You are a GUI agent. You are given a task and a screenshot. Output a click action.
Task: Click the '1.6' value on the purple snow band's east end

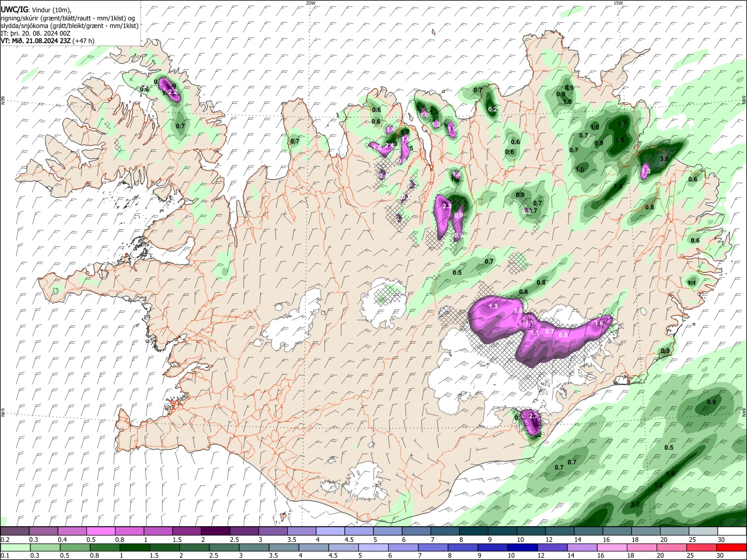598,323
